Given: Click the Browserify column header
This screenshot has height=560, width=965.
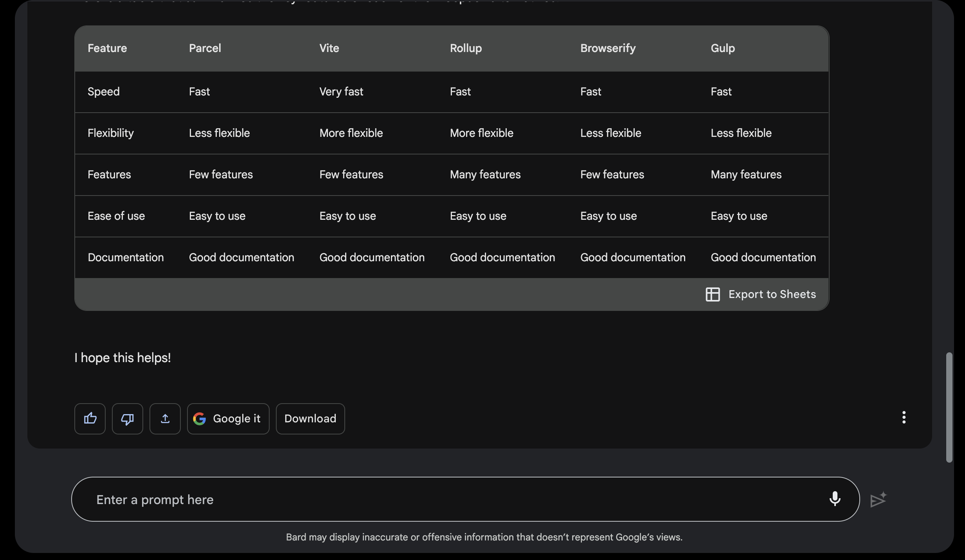Looking at the screenshot, I should [608, 48].
